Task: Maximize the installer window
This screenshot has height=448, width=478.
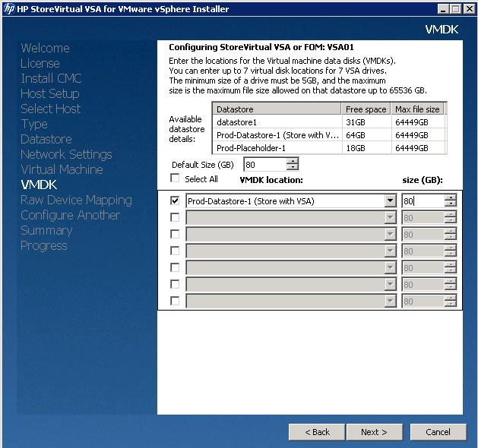Action: click(x=455, y=9)
